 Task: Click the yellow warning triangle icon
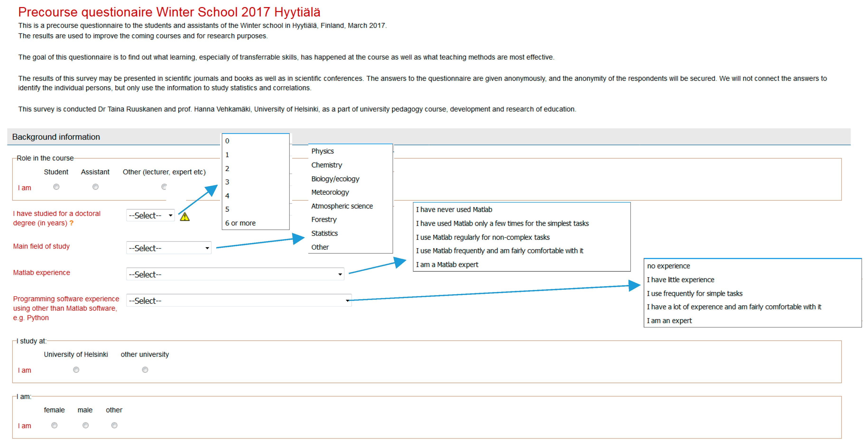click(185, 217)
